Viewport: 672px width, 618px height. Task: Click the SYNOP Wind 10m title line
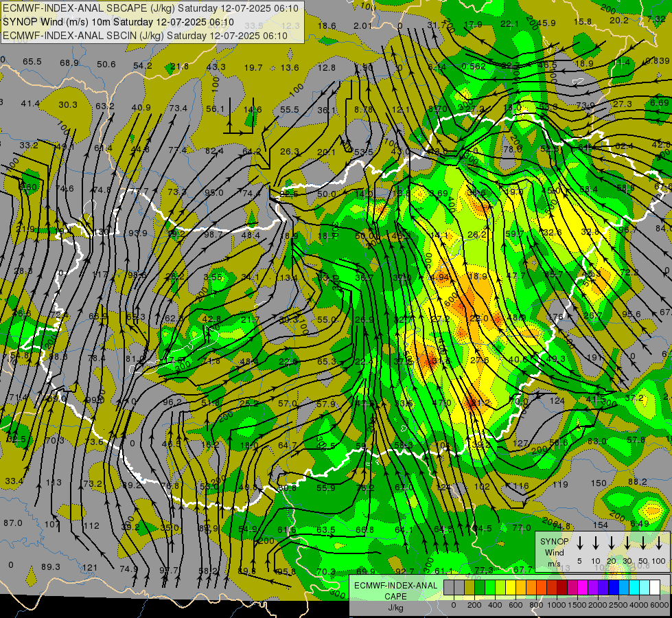click(x=118, y=22)
